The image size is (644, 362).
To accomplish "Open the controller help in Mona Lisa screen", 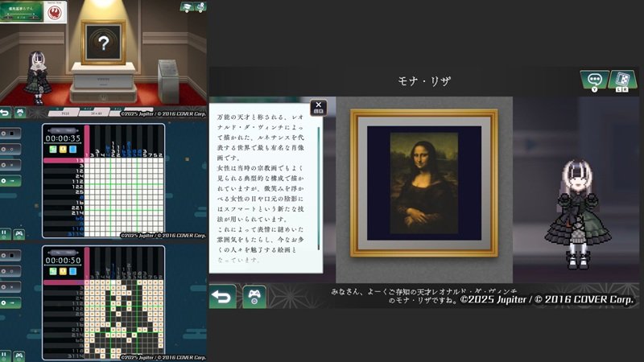I will pos(254,296).
